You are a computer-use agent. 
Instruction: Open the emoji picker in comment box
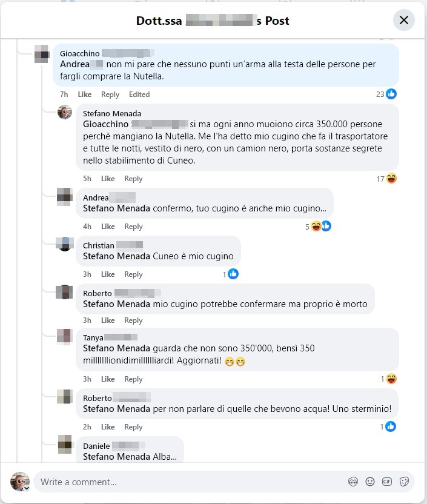tap(370, 482)
